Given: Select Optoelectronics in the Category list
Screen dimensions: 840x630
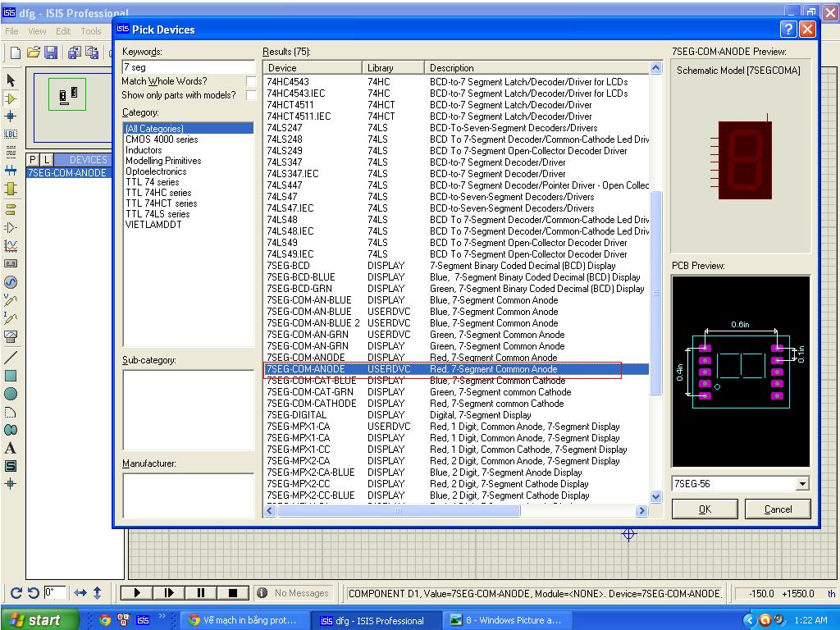Looking at the screenshot, I should (156, 171).
